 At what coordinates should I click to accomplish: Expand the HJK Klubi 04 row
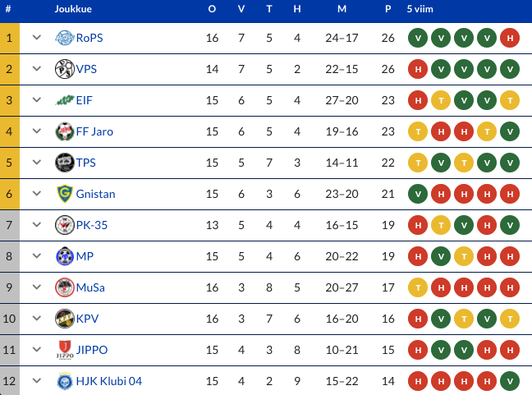tap(36, 381)
